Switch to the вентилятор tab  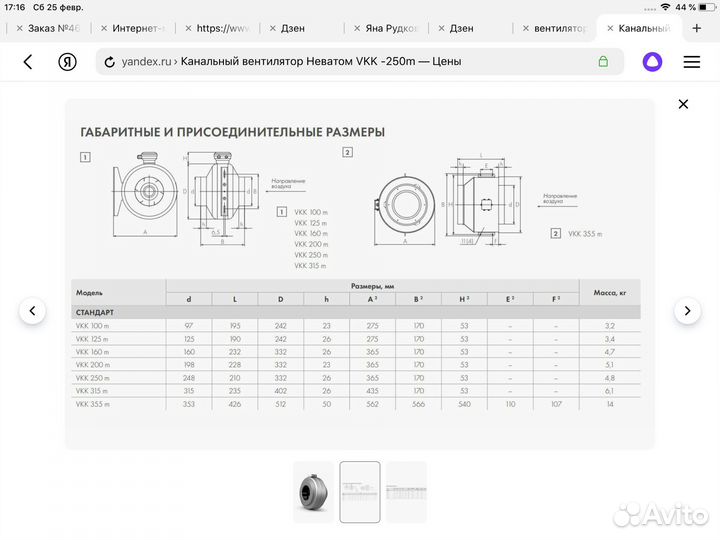click(x=561, y=28)
